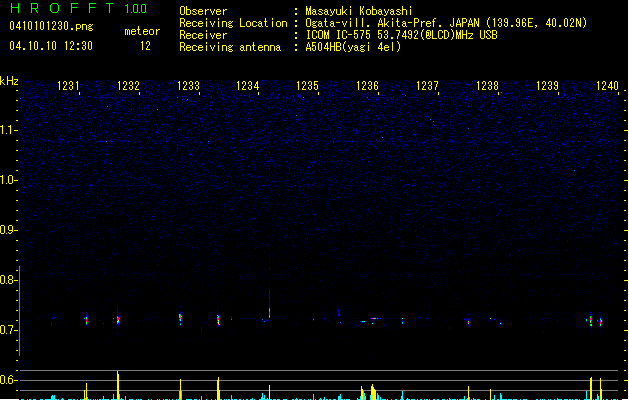Click the Receiver ICOM IC-575 frequency text
The image size is (629, 400).
click(402, 35)
